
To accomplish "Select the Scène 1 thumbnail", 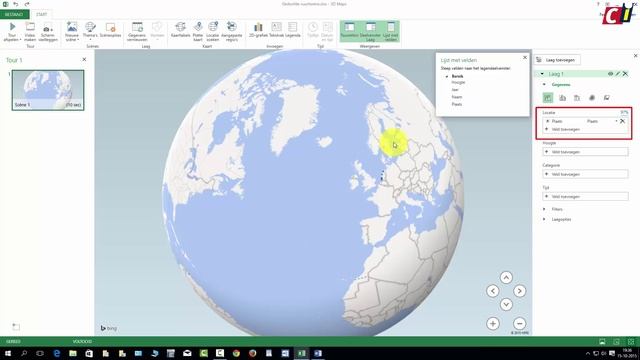I will 48,90.
